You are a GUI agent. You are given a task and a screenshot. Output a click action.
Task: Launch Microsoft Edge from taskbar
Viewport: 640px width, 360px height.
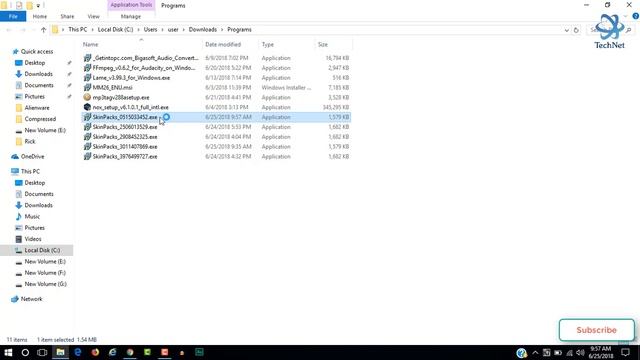78,352
